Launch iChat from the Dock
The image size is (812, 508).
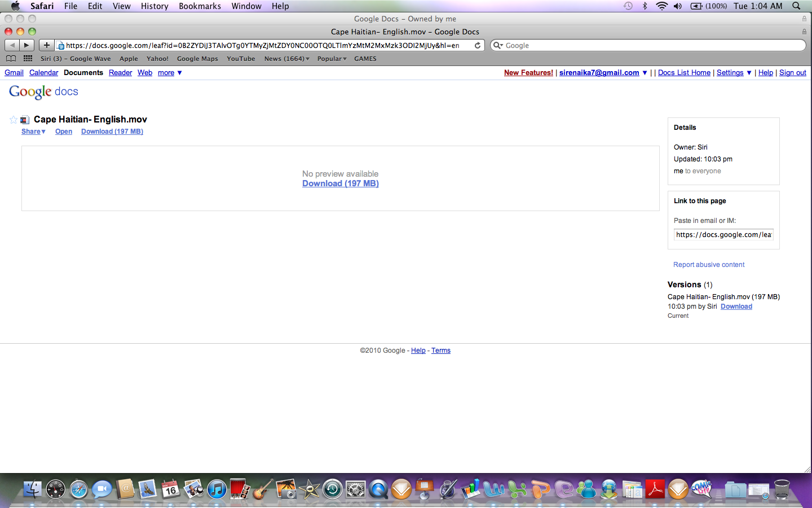(x=101, y=489)
